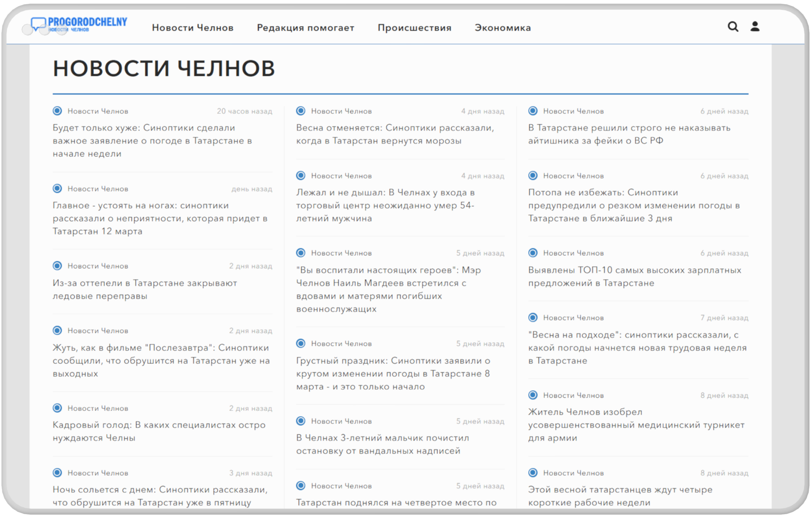
Task: Click category icon beside '20 часов назад' article
Action: click(58, 111)
